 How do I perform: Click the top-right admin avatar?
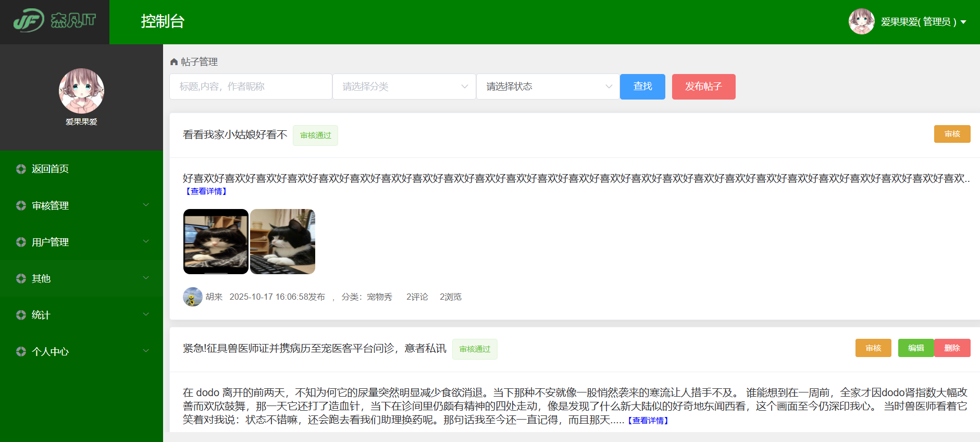(x=862, y=21)
